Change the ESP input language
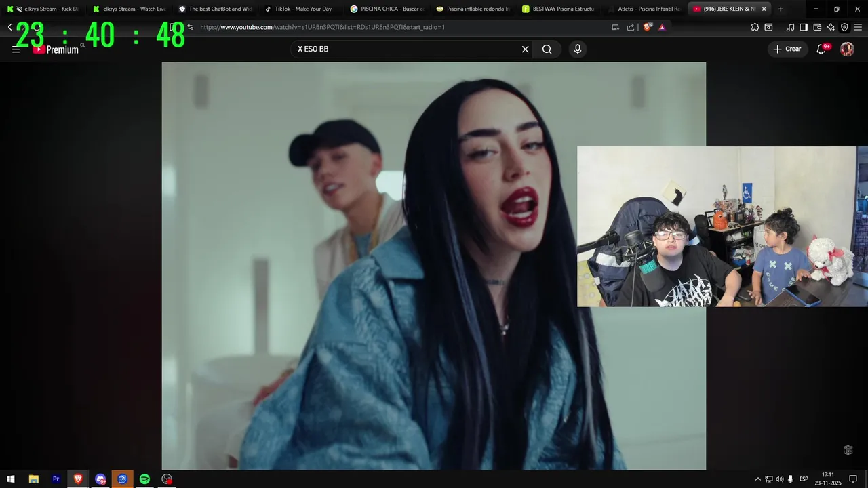The width and height of the screenshot is (868, 488). (x=804, y=479)
